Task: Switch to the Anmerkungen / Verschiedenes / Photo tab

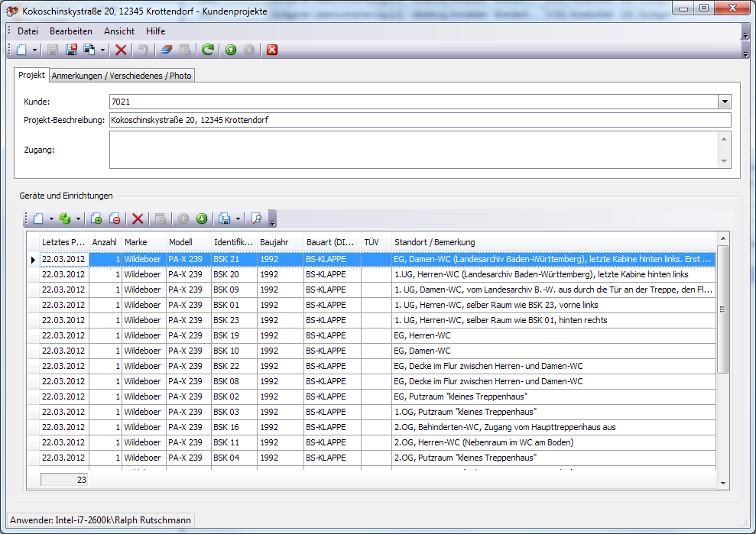Action: (122, 76)
